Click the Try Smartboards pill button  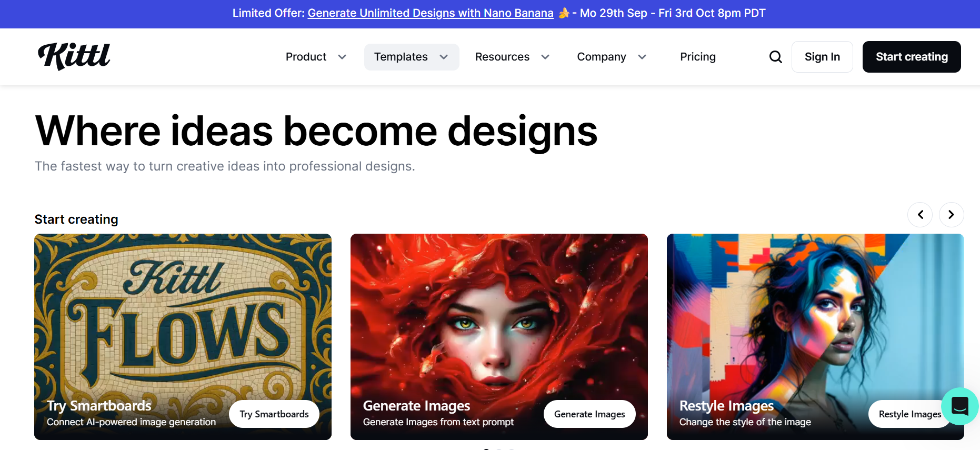pyautogui.click(x=274, y=414)
